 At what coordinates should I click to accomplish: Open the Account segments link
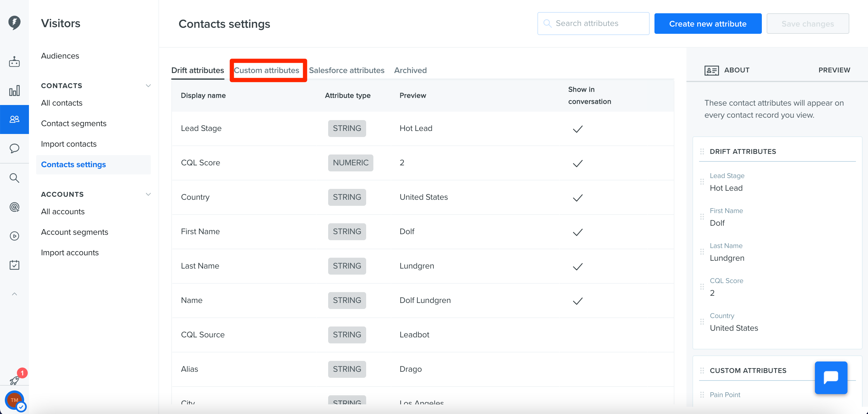click(x=74, y=232)
